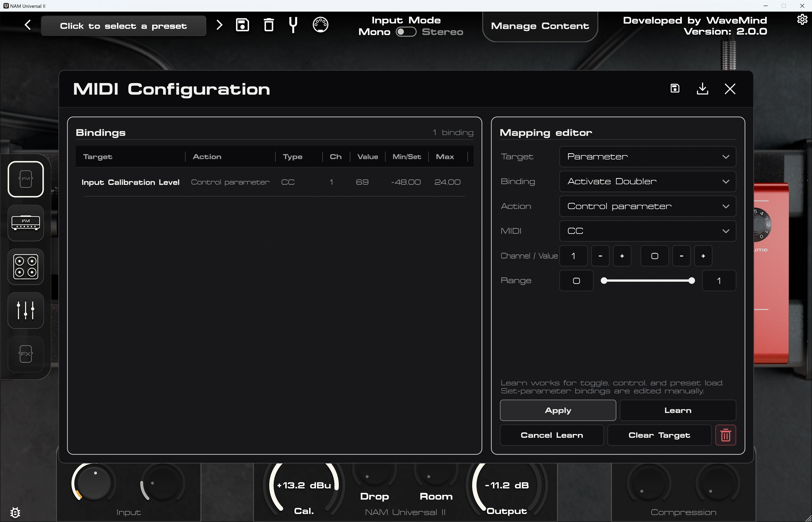Click the Min/Set column header
This screenshot has width=812, height=522.
(x=407, y=157)
